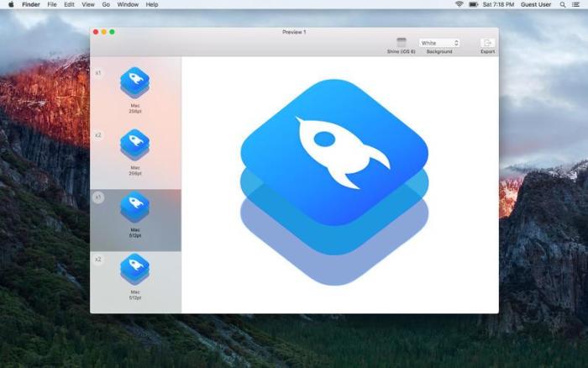Screen dimensions: 588x368
Task: Open the Window menu
Action: (x=128, y=4)
